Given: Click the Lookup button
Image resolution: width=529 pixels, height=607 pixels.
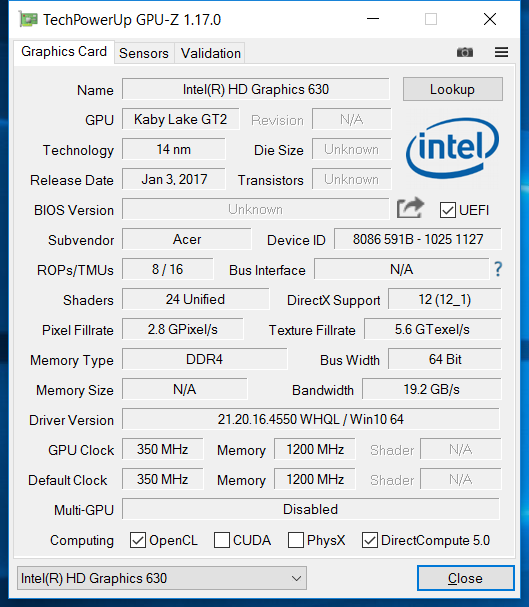Looking at the screenshot, I should (453, 89).
